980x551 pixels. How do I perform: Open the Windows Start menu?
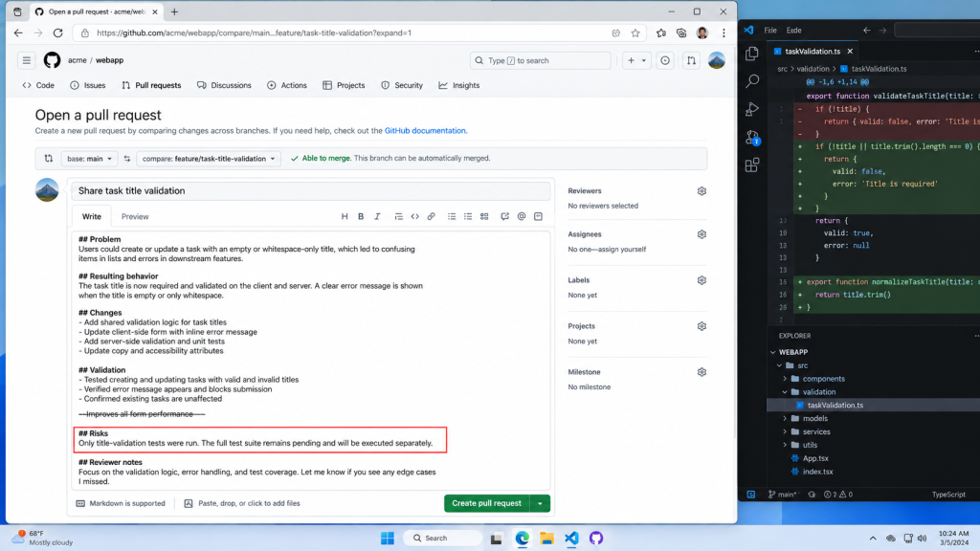pos(388,538)
